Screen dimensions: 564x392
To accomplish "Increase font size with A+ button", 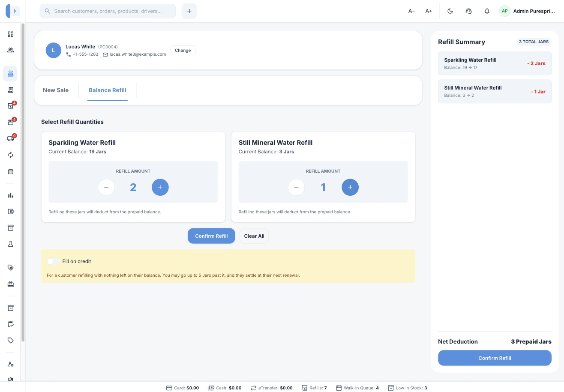I will [x=429, y=11].
